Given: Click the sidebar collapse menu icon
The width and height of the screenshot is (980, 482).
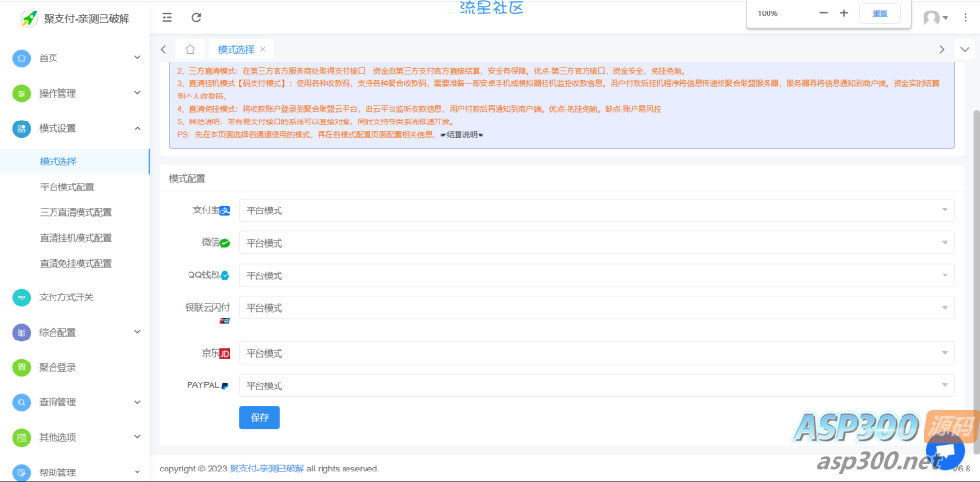Looking at the screenshot, I should point(167,17).
